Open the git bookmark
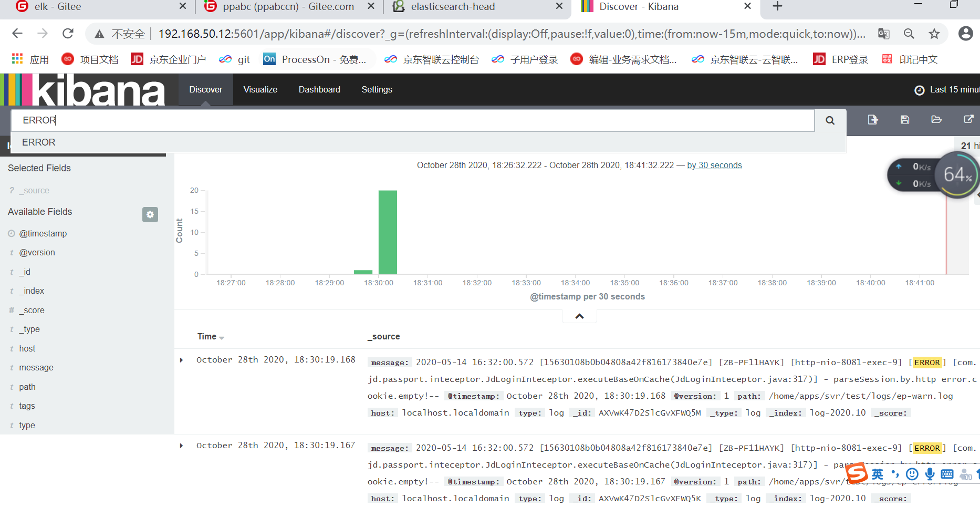The image size is (980, 507). 235,59
